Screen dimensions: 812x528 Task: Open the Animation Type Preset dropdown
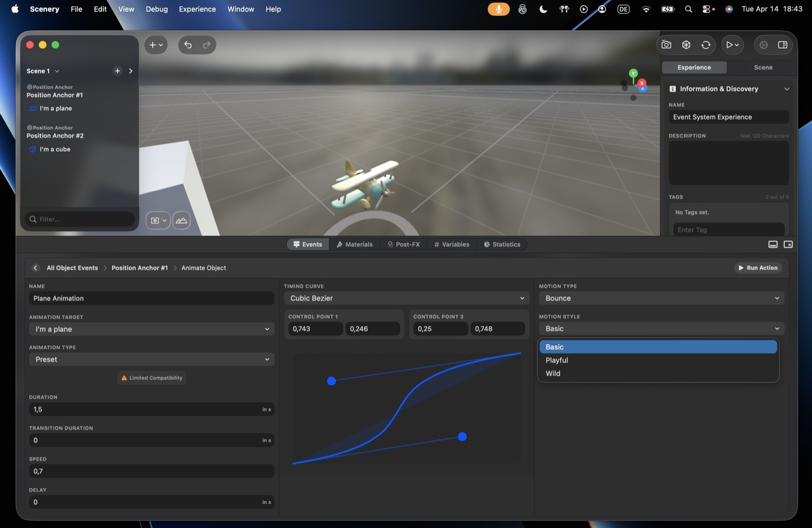pos(151,359)
